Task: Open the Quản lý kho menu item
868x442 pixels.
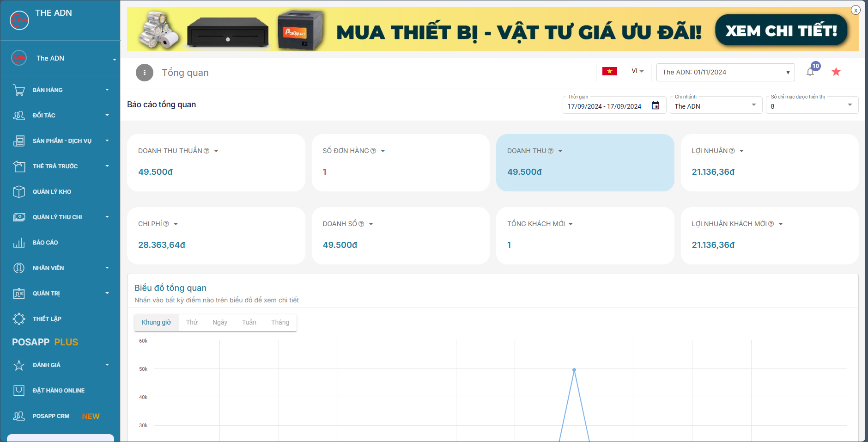Action: pos(61,191)
